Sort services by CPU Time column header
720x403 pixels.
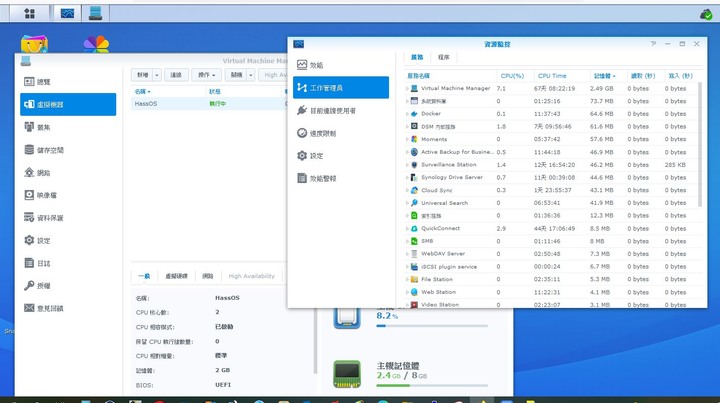[x=552, y=76]
